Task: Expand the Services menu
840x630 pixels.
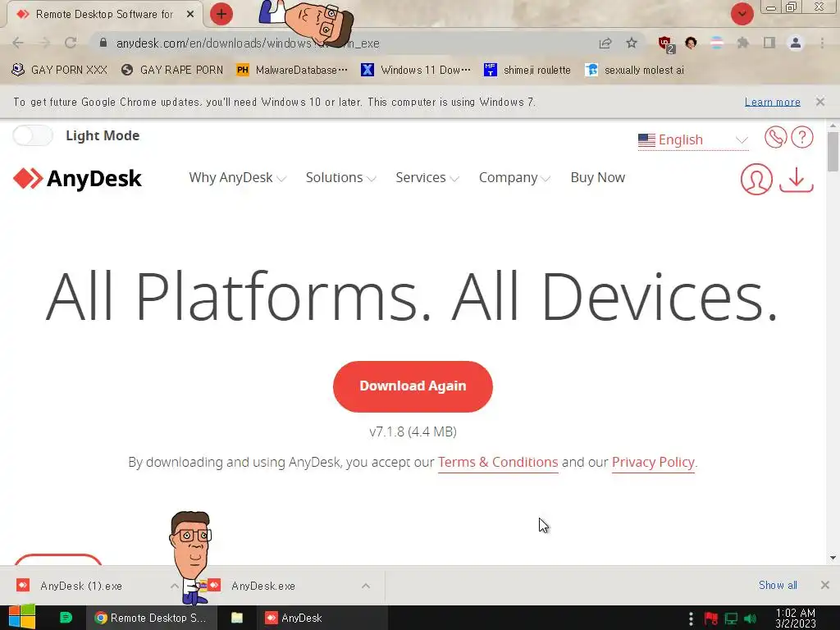Action: click(427, 177)
